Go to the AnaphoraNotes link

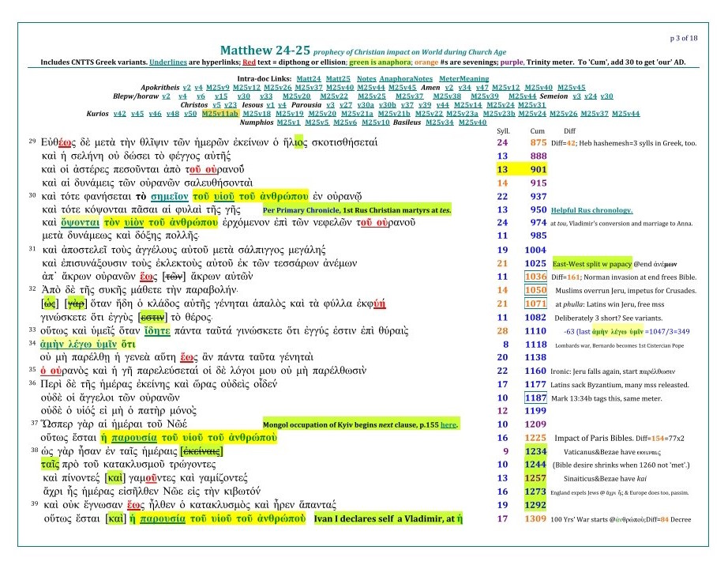point(406,79)
